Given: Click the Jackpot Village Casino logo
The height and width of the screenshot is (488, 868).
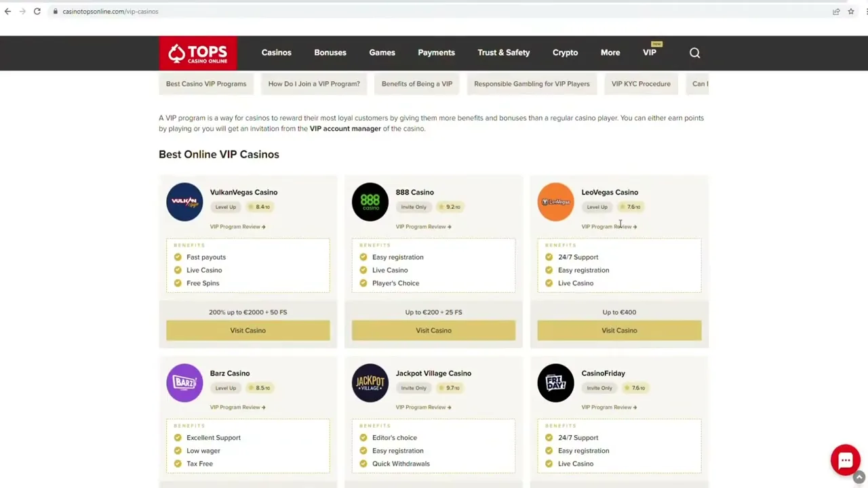Looking at the screenshot, I should 370,383.
